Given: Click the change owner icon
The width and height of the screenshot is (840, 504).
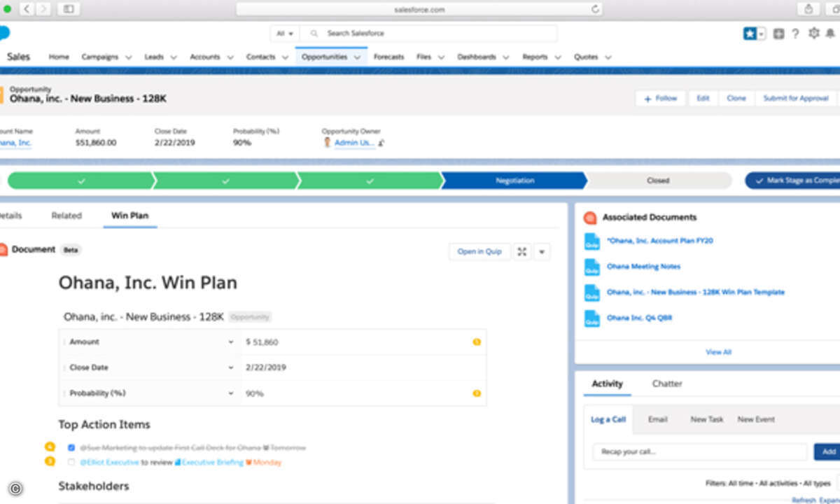Looking at the screenshot, I should 381,143.
